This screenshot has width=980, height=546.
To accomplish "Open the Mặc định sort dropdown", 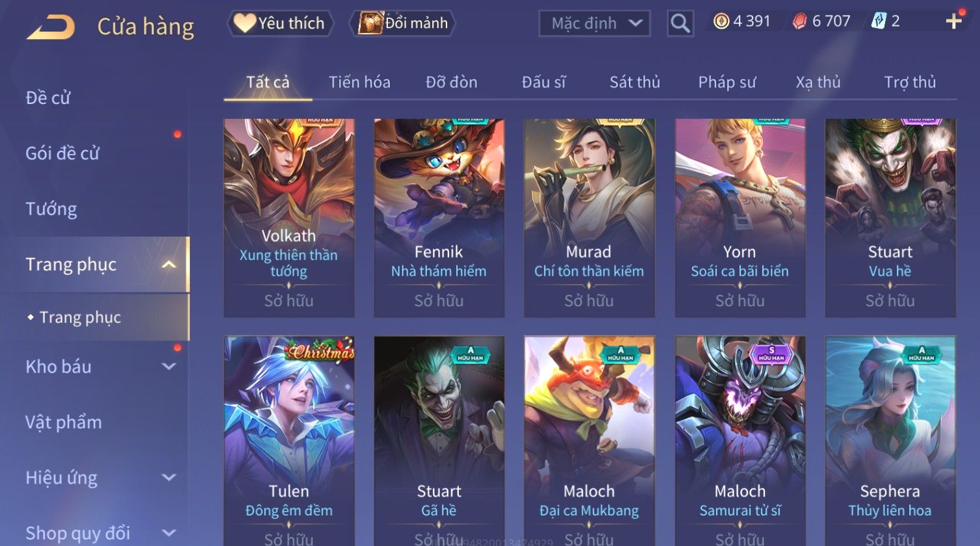I will [x=594, y=23].
